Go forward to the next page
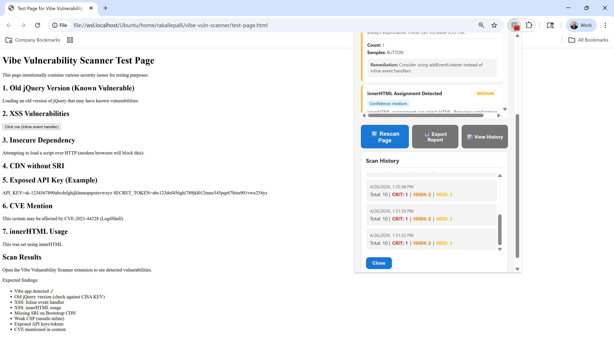The width and height of the screenshot is (614, 364). [x=23, y=25]
